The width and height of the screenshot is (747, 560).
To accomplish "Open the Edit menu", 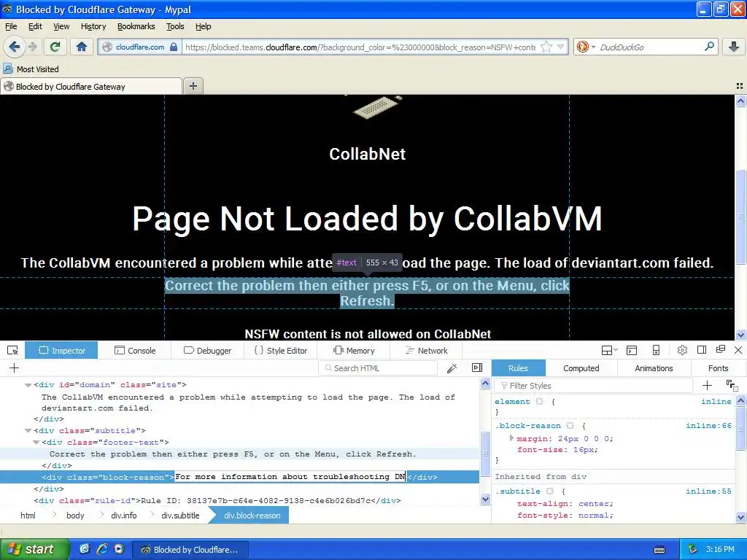I will 35,26.
